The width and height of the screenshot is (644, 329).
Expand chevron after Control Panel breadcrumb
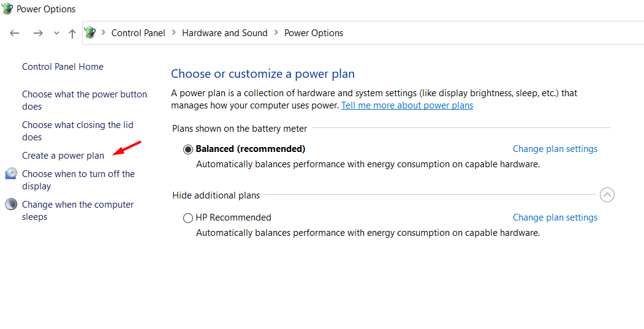coord(173,33)
